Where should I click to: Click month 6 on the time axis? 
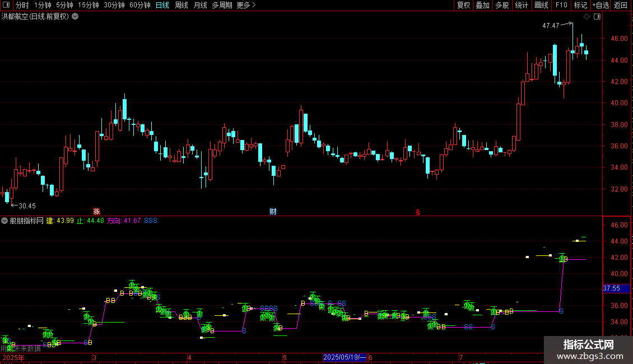[370, 357]
